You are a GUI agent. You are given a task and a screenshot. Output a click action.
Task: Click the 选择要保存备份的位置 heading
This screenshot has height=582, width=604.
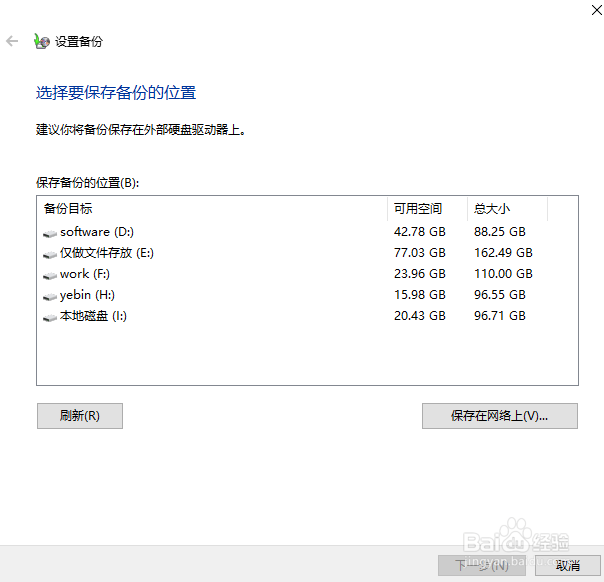[116, 93]
